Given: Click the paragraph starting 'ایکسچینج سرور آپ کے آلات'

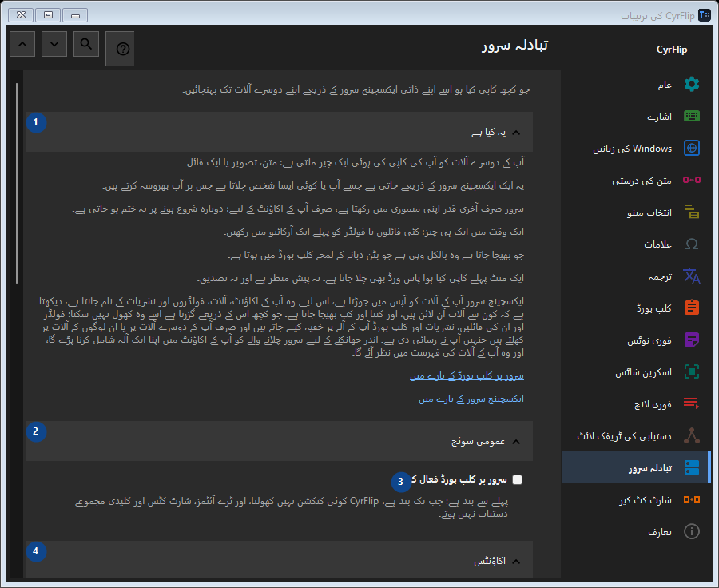Looking at the screenshot, I should click(x=281, y=327).
